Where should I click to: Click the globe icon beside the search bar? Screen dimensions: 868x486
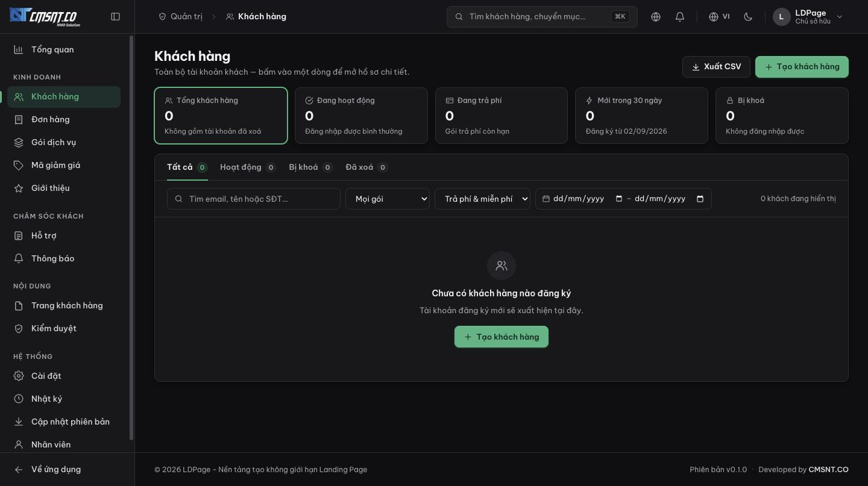click(656, 17)
